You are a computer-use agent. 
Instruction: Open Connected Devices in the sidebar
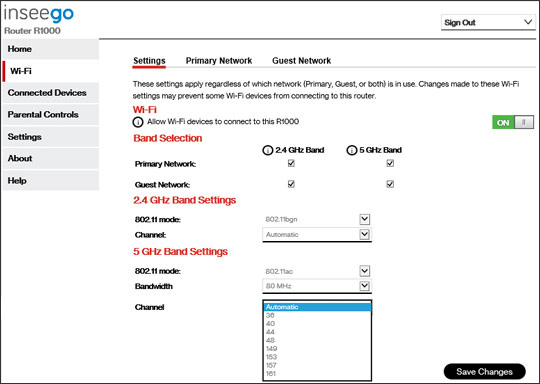tap(51, 93)
